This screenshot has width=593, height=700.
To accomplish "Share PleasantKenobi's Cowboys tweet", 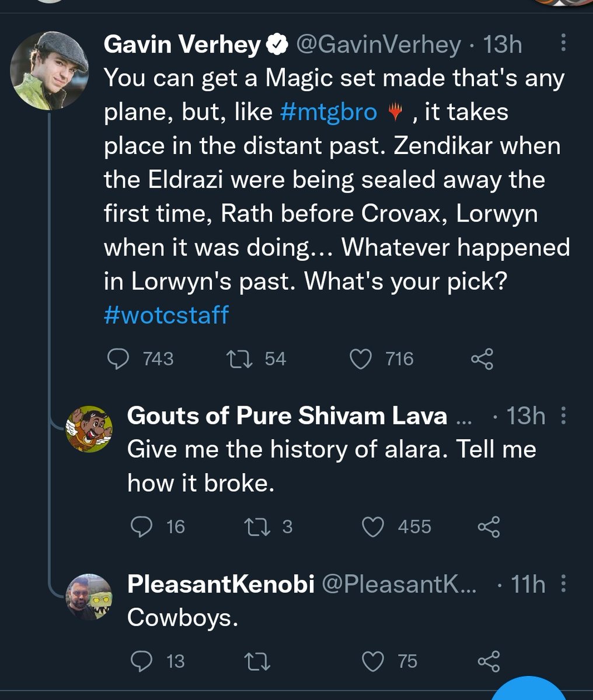I will point(489,661).
